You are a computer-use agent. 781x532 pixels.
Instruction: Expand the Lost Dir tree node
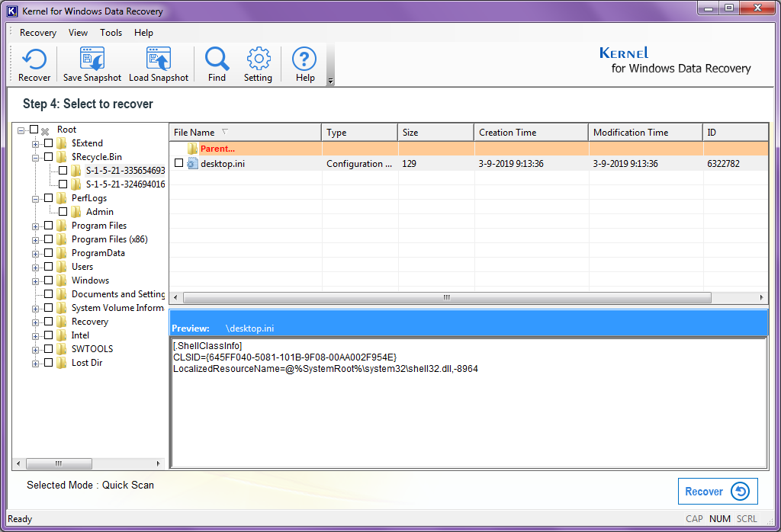(x=35, y=364)
